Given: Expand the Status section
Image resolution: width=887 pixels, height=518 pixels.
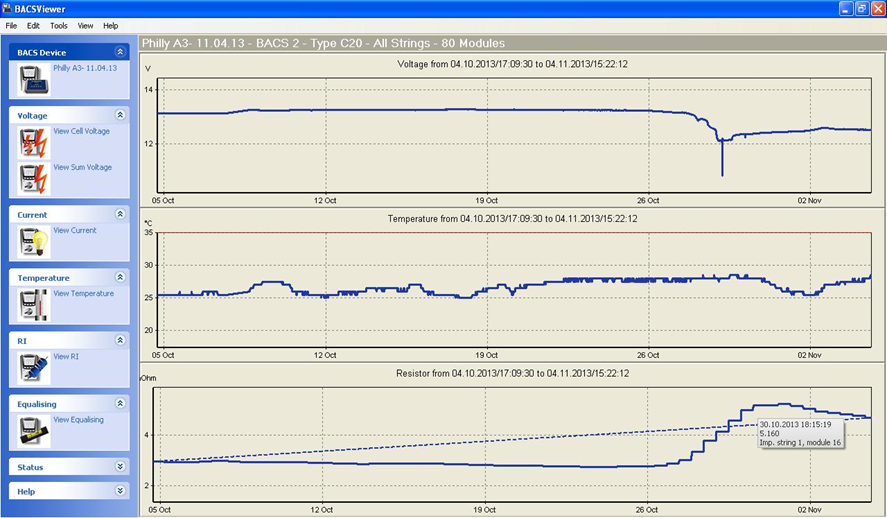Looking at the screenshot, I should tap(120, 466).
